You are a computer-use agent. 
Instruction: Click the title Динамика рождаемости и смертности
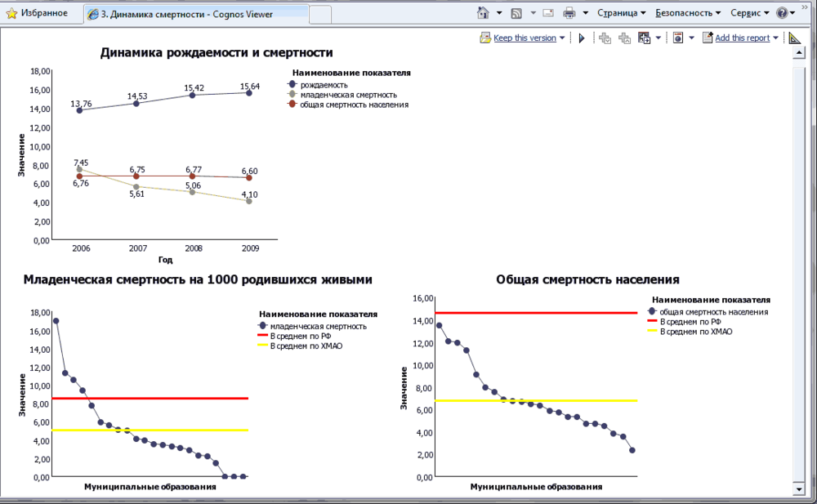pos(217,52)
